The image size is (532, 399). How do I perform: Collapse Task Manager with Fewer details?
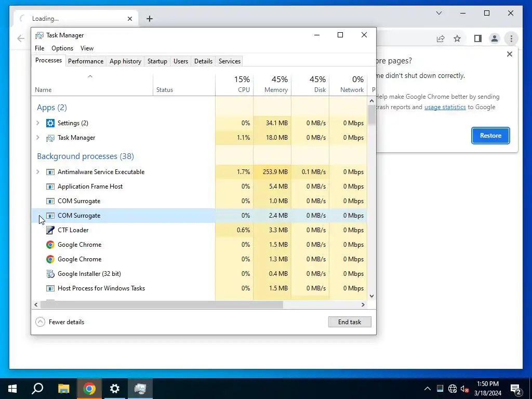click(60, 322)
